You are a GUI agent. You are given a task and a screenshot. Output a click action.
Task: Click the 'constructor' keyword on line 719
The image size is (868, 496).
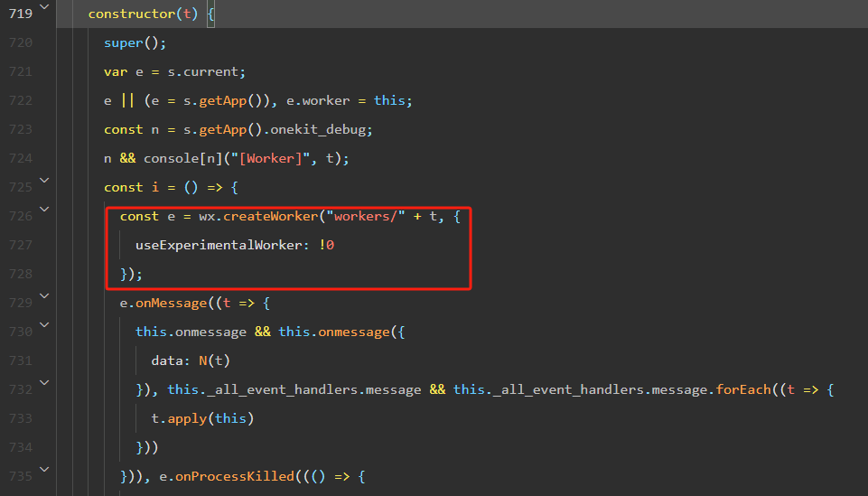(x=132, y=14)
